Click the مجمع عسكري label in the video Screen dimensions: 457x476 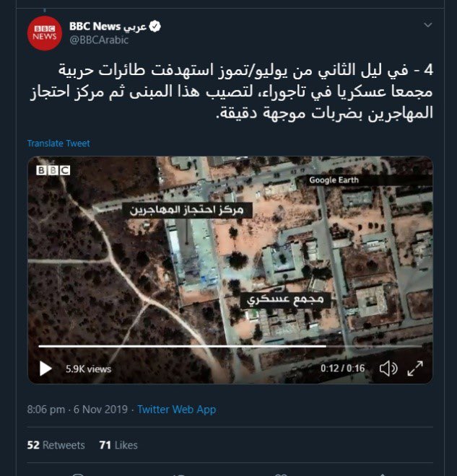[x=285, y=300]
